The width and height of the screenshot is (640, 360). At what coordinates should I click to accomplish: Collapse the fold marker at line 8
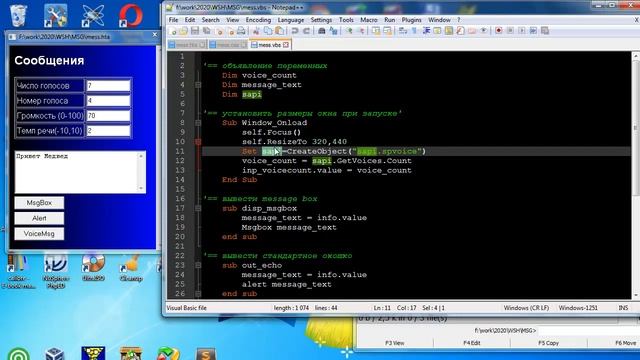coord(198,123)
